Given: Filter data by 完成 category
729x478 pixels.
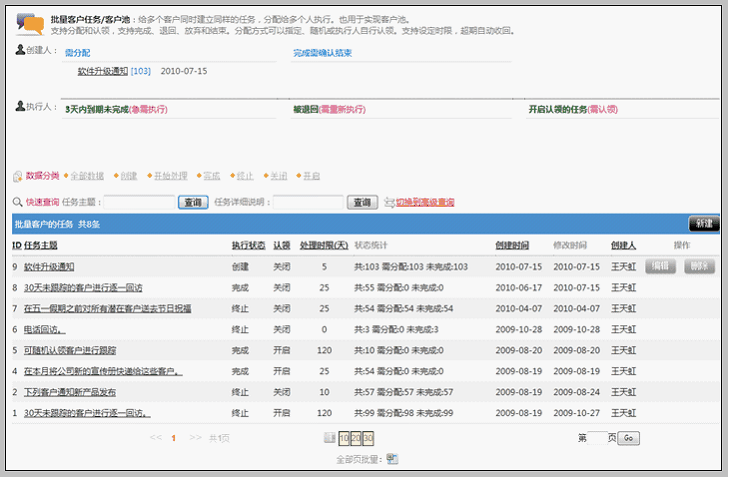Looking at the screenshot, I should click(212, 176).
